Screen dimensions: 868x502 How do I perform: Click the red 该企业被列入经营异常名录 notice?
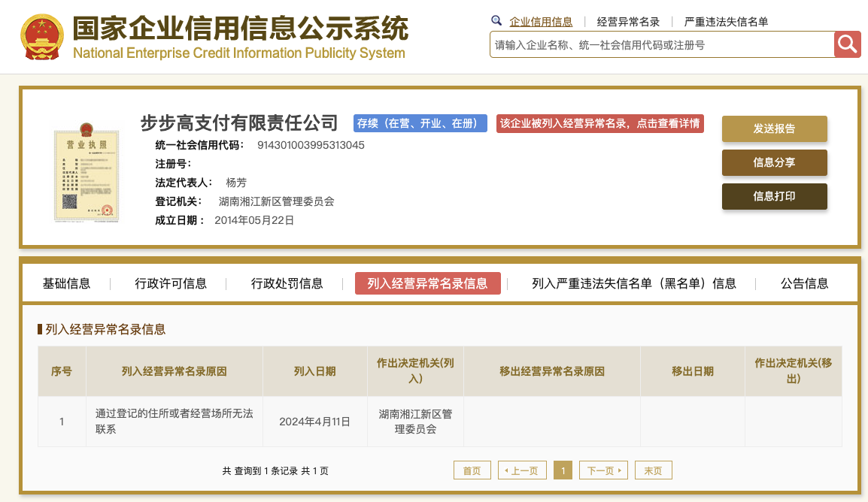600,123
